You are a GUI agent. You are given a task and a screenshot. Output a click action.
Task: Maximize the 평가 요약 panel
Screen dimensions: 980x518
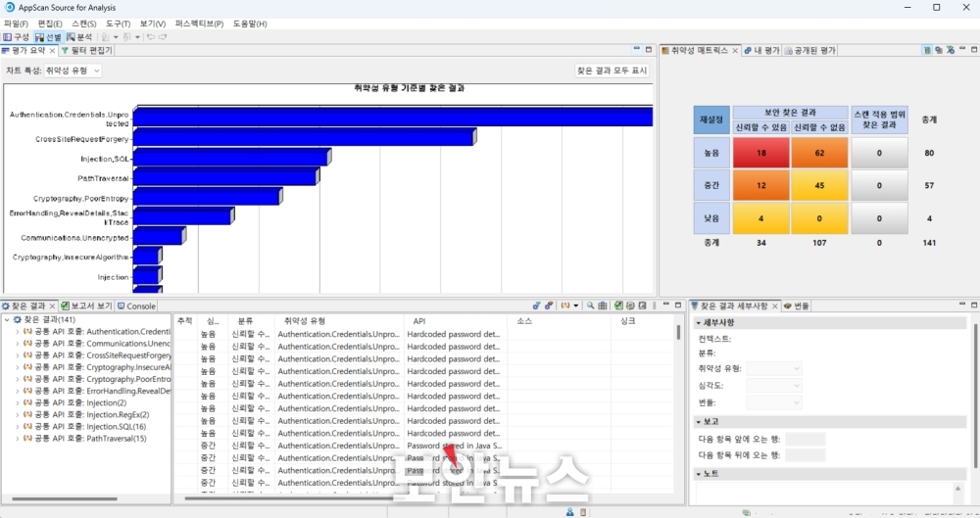point(648,50)
